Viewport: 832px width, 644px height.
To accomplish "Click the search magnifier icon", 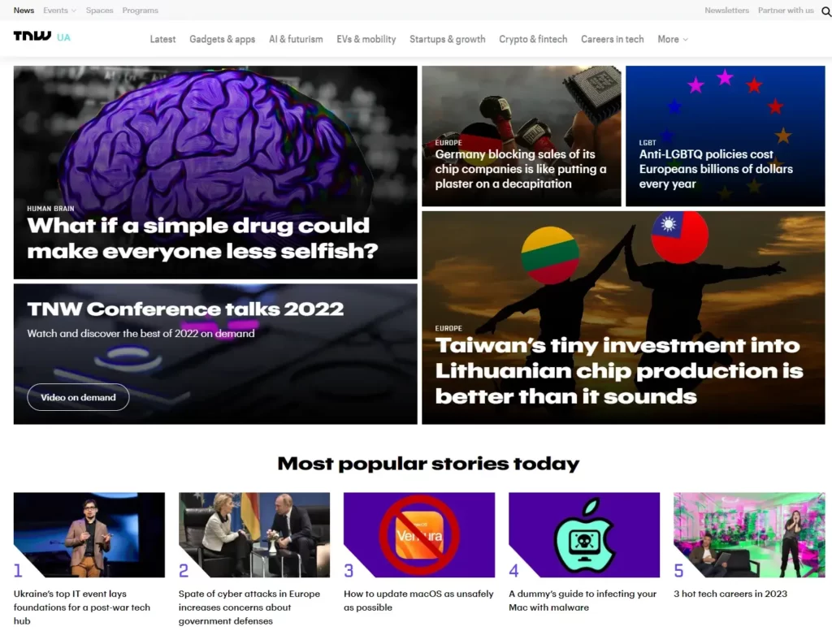I will click(826, 11).
